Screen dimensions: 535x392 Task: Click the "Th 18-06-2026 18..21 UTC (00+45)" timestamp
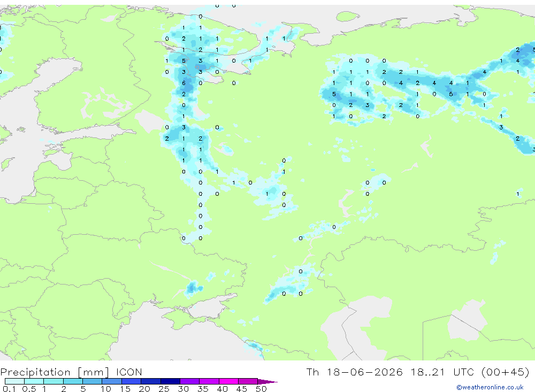tap(418, 372)
